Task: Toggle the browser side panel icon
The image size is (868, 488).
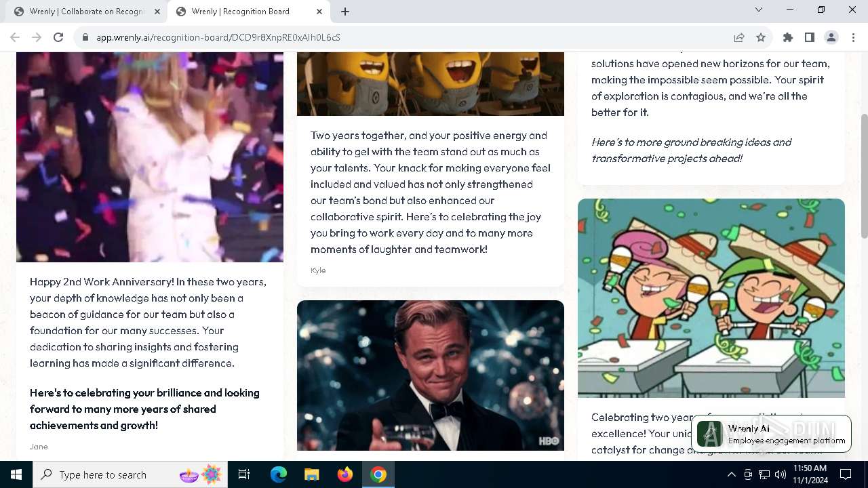Action: (810, 37)
